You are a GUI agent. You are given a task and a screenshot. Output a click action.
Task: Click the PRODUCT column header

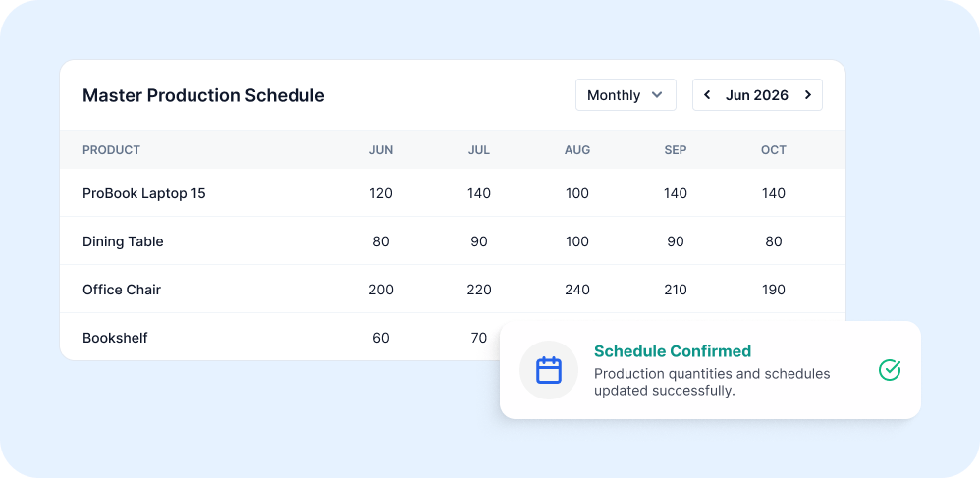111,150
